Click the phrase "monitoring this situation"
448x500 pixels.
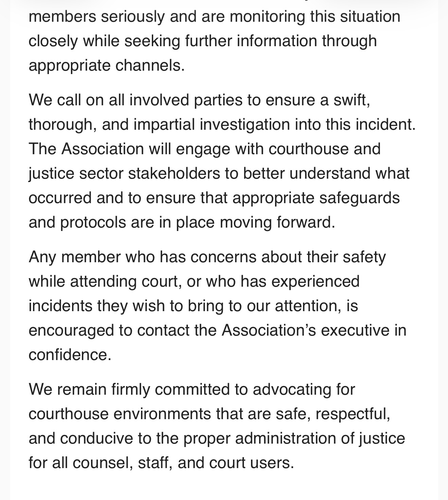pos(315,17)
